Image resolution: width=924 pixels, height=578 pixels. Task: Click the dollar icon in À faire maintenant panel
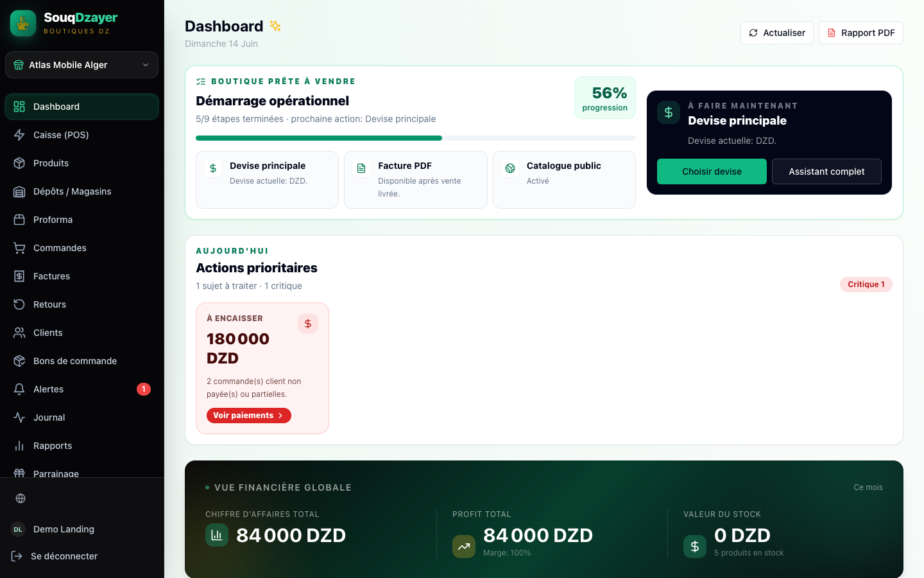(669, 112)
